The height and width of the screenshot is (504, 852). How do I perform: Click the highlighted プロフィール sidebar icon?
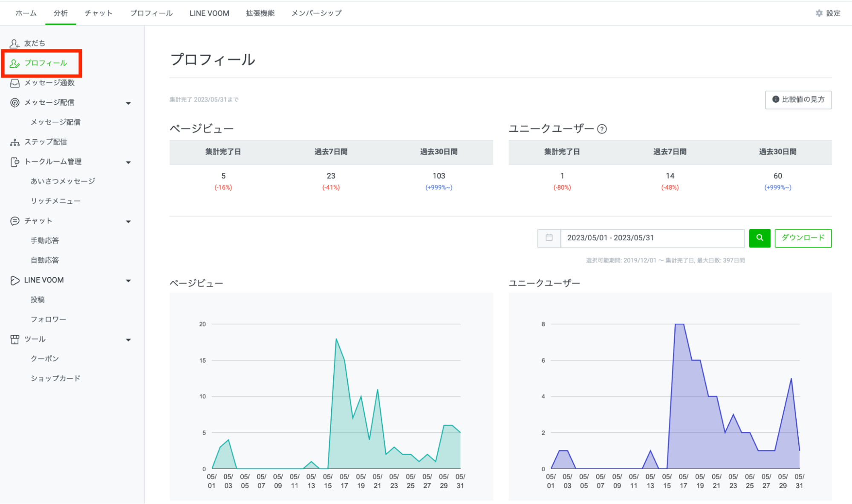pos(14,63)
